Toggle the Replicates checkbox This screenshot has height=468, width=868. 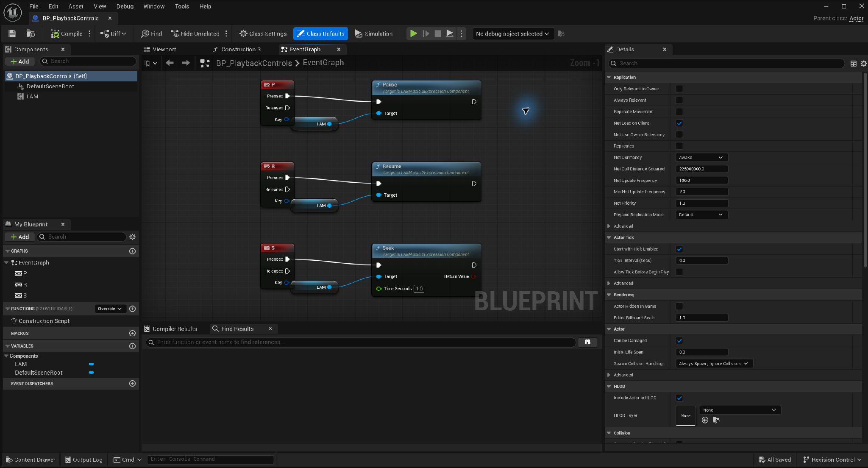pos(679,146)
